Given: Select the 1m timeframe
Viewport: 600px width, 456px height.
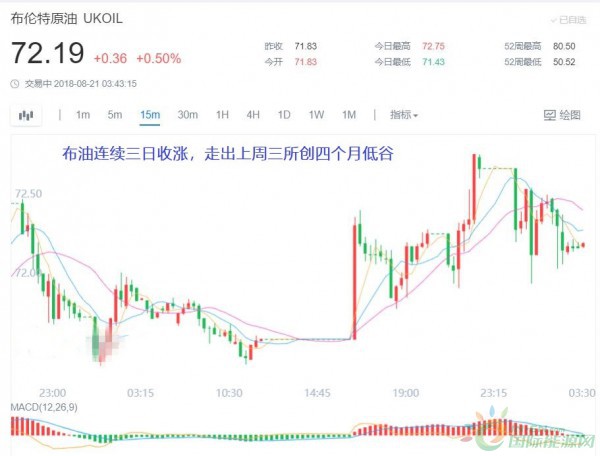Looking at the screenshot, I should tap(83, 115).
